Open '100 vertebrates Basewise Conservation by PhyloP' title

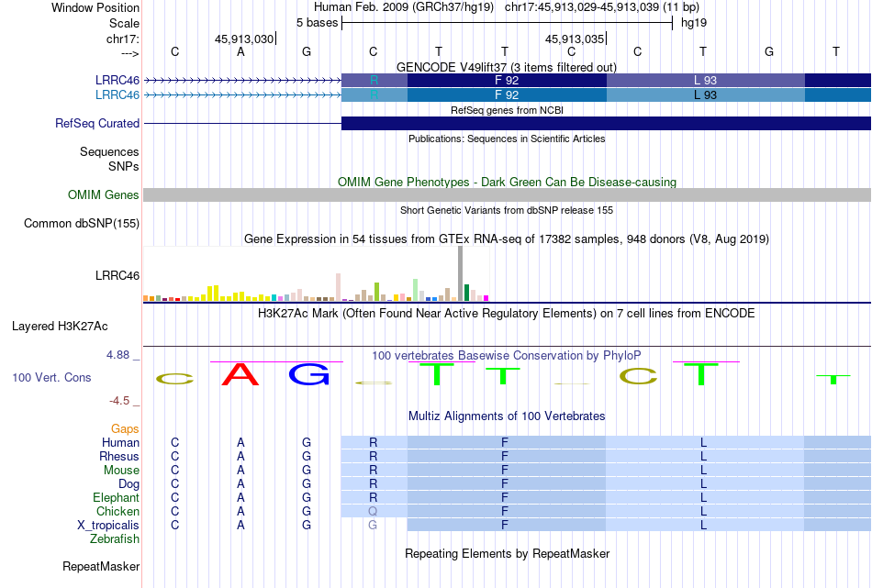point(507,355)
